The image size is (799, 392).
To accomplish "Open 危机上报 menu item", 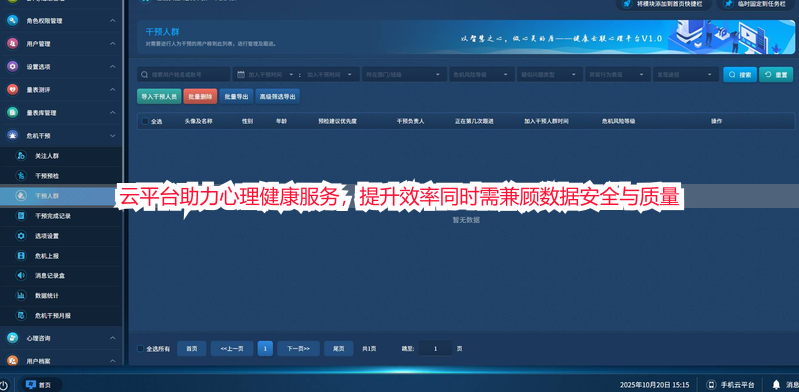I will (61, 255).
